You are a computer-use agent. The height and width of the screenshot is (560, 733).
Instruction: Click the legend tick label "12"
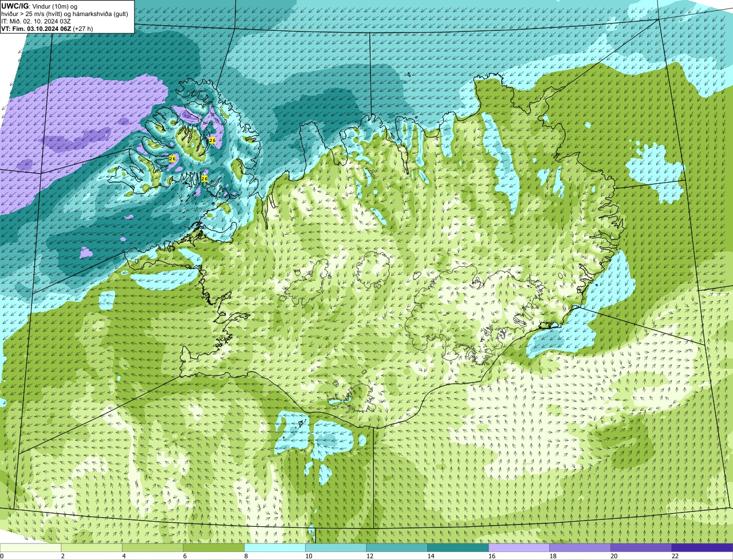[x=369, y=556]
